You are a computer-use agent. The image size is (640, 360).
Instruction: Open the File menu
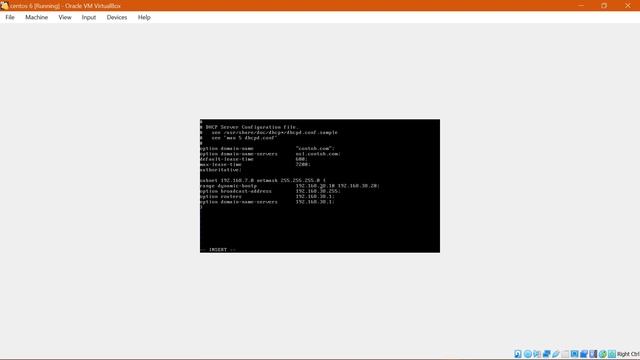[x=10, y=17]
